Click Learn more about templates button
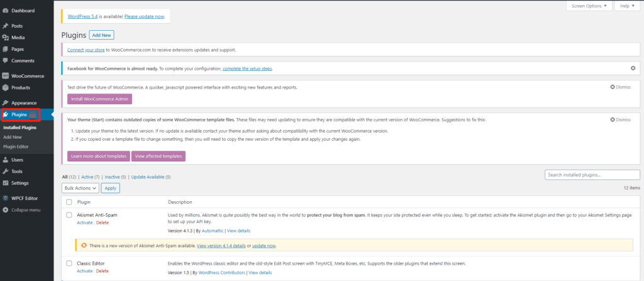 point(99,156)
